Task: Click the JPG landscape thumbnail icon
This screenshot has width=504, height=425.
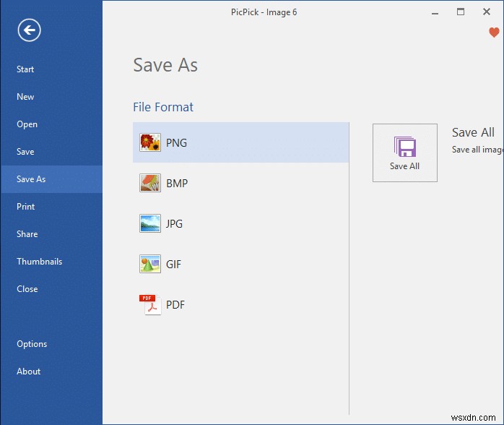Action: pos(150,223)
